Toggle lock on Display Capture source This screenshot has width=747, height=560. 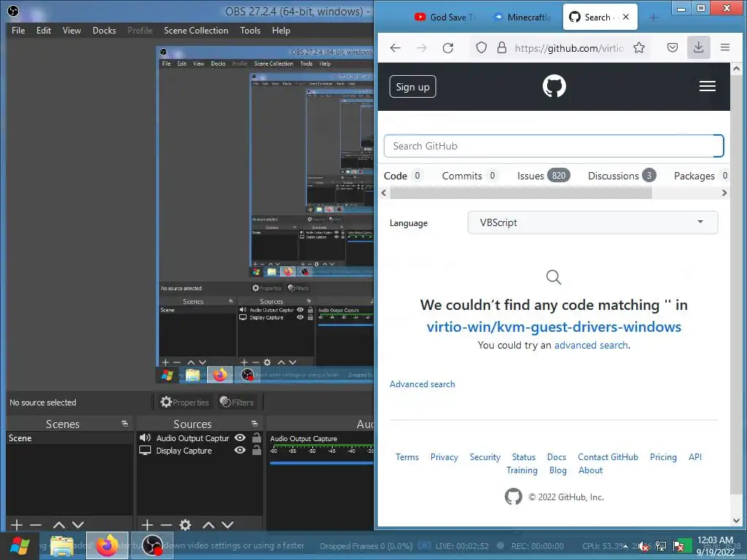pyautogui.click(x=257, y=450)
